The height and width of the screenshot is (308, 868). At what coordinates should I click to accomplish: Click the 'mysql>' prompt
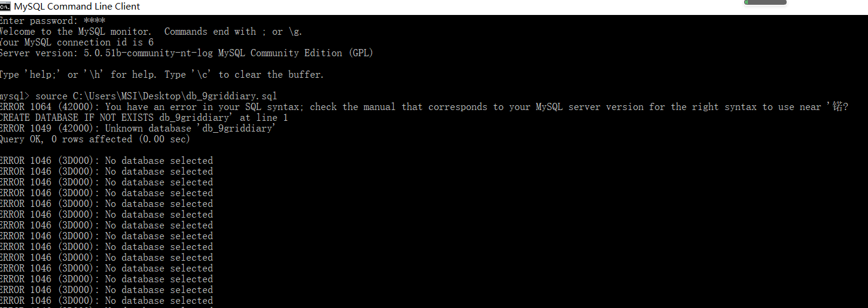pos(14,96)
